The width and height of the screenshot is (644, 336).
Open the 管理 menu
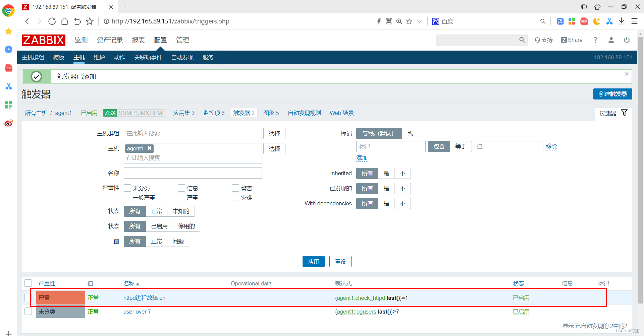point(182,40)
